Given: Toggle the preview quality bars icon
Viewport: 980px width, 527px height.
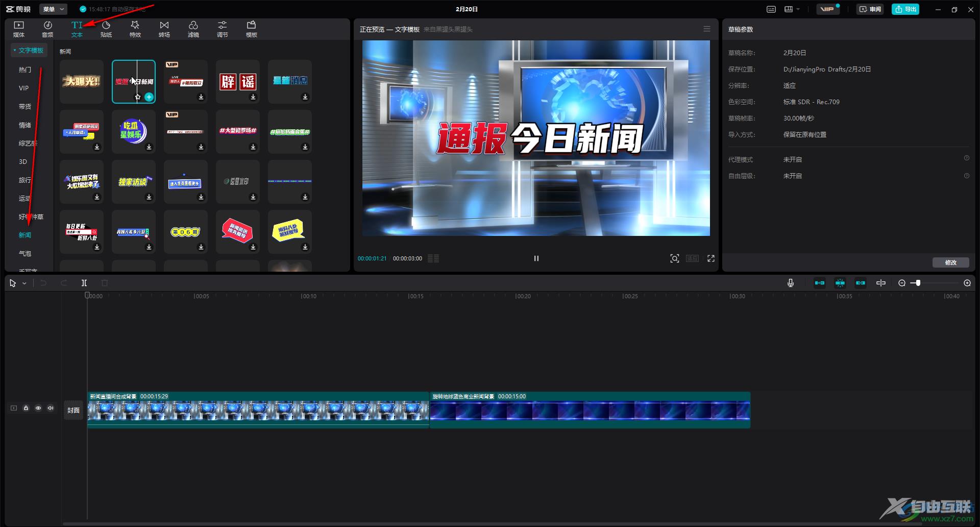Looking at the screenshot, I should 433,258.
